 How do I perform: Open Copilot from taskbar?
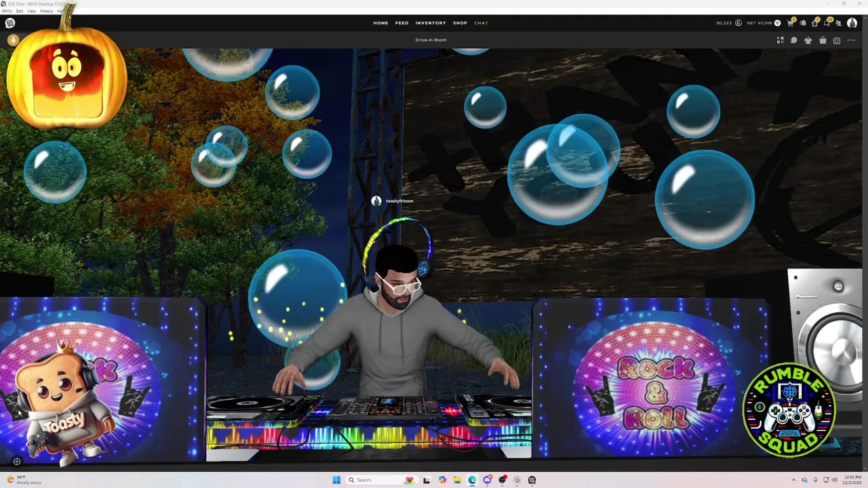442,480
